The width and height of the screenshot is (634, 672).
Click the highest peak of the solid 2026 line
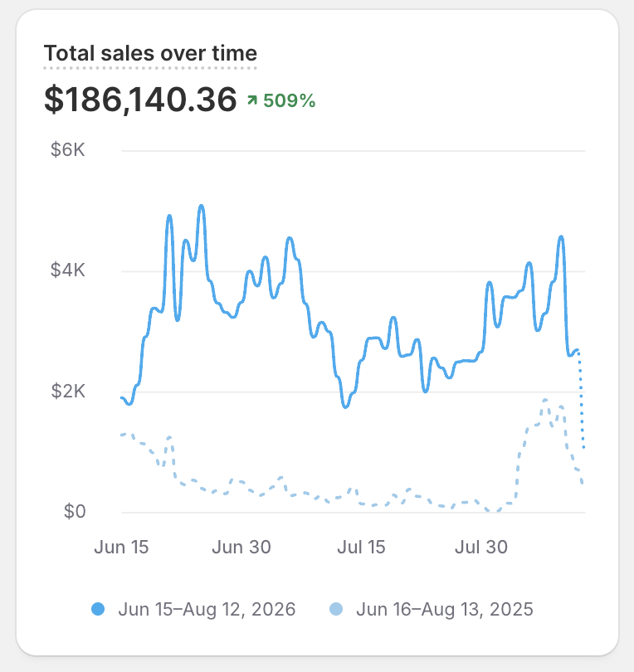(x=202, y=207)
